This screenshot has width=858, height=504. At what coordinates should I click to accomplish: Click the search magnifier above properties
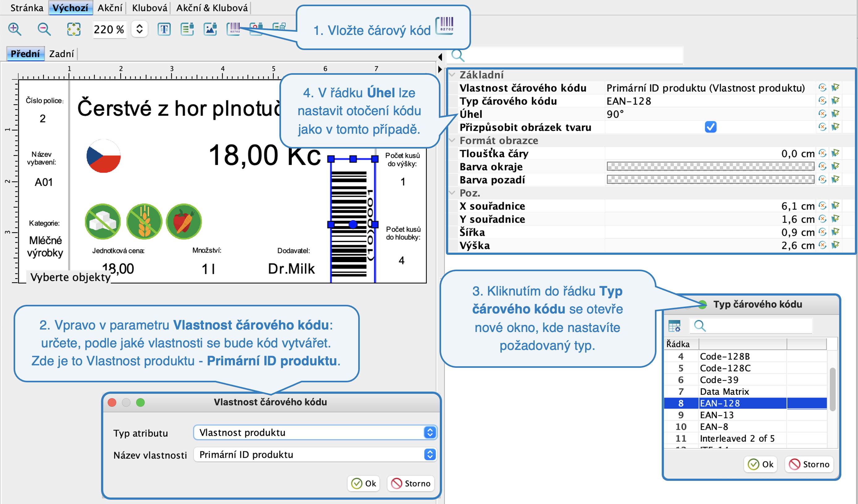(x=458, y=55)
